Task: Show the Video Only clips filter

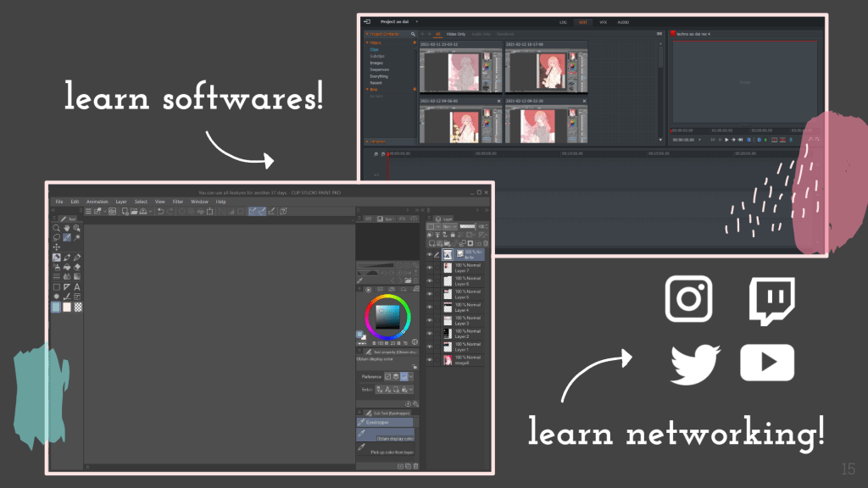Action: click(456, 34)
